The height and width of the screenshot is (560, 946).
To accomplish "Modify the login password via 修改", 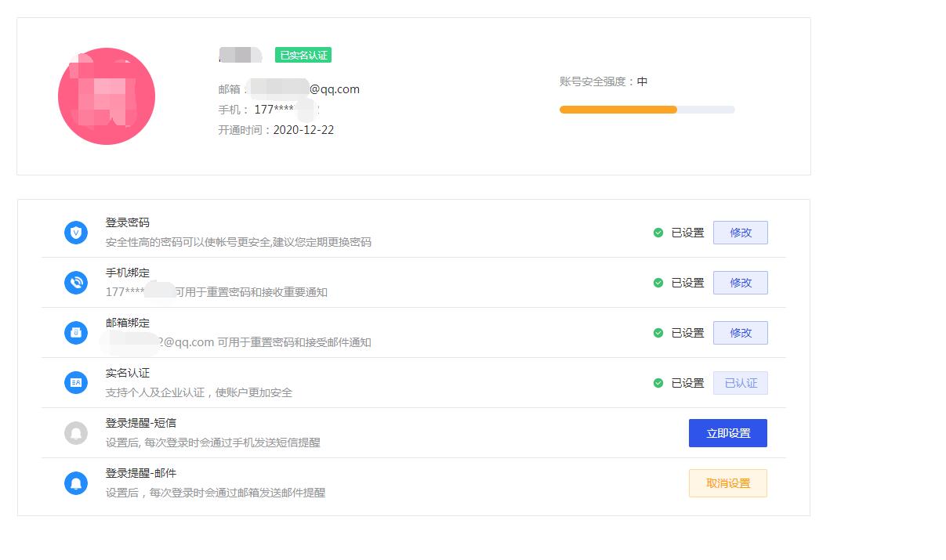I will (x=740, y=233).
